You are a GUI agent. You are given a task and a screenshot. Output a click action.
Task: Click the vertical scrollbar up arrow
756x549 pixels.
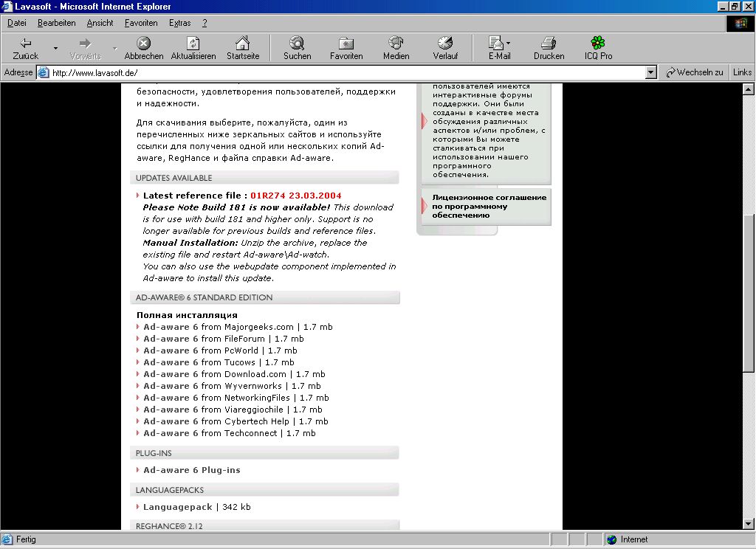point(748,89)
